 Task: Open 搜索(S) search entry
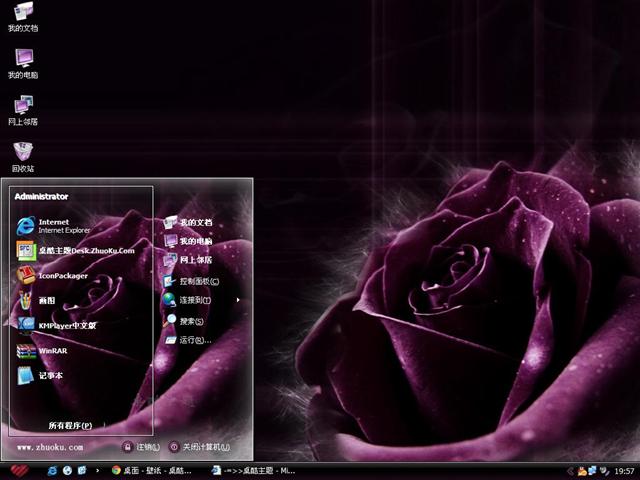pyautogui.click(x=183, y=321)
